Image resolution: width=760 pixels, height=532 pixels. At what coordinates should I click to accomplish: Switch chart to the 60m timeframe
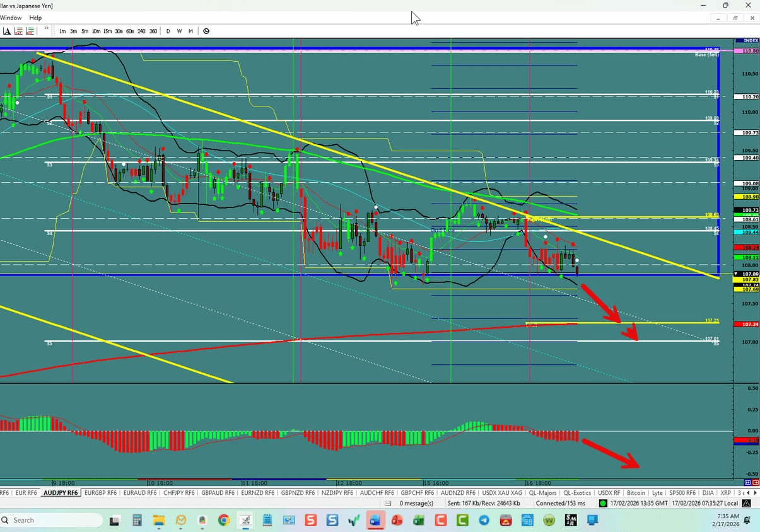(130, 31)
